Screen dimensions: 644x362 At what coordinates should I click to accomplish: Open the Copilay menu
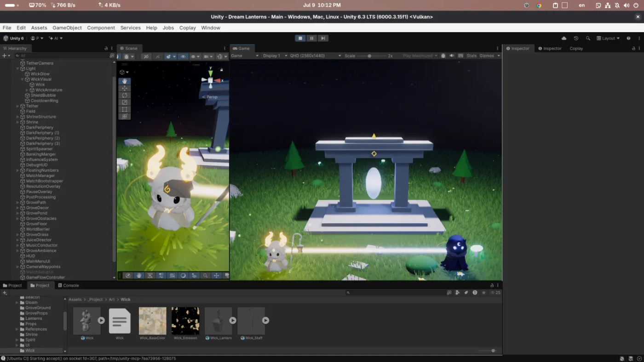(187, 28)
